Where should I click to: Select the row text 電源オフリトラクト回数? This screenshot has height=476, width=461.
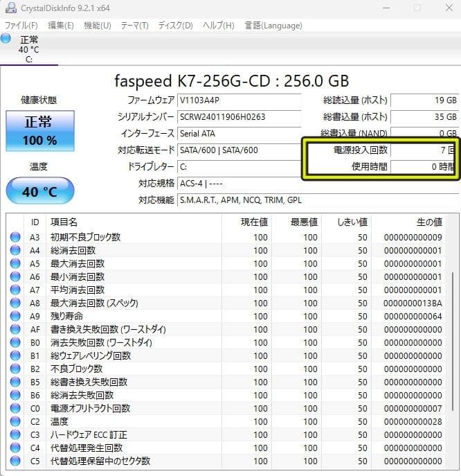tap(91, 408)
